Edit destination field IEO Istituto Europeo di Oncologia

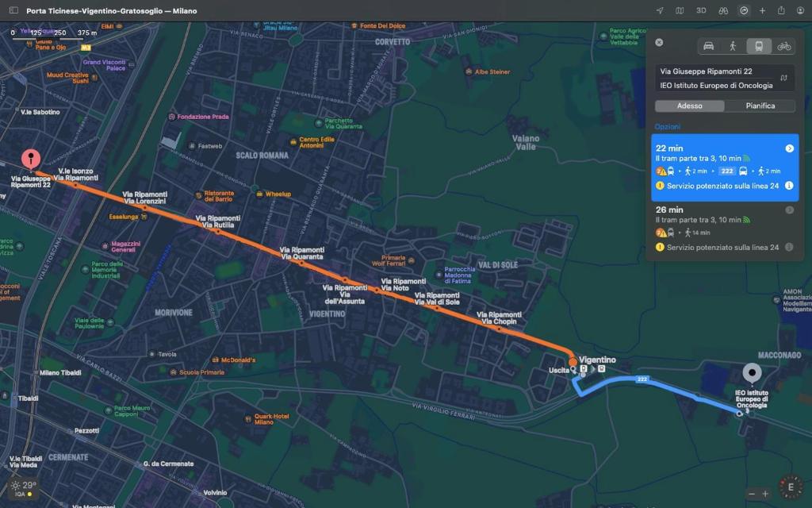tap(717, 86)
